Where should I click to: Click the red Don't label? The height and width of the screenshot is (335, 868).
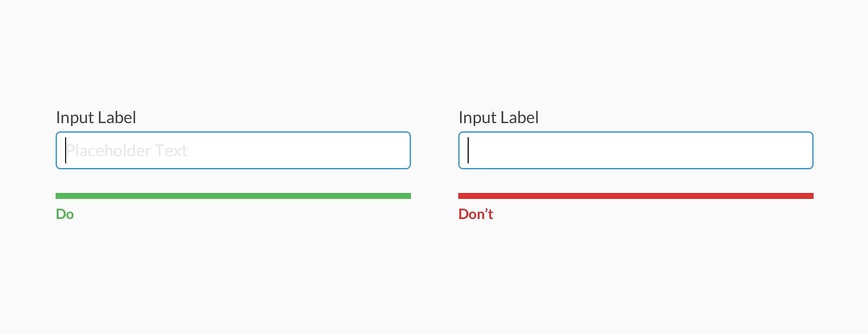[x=475, y=214]
